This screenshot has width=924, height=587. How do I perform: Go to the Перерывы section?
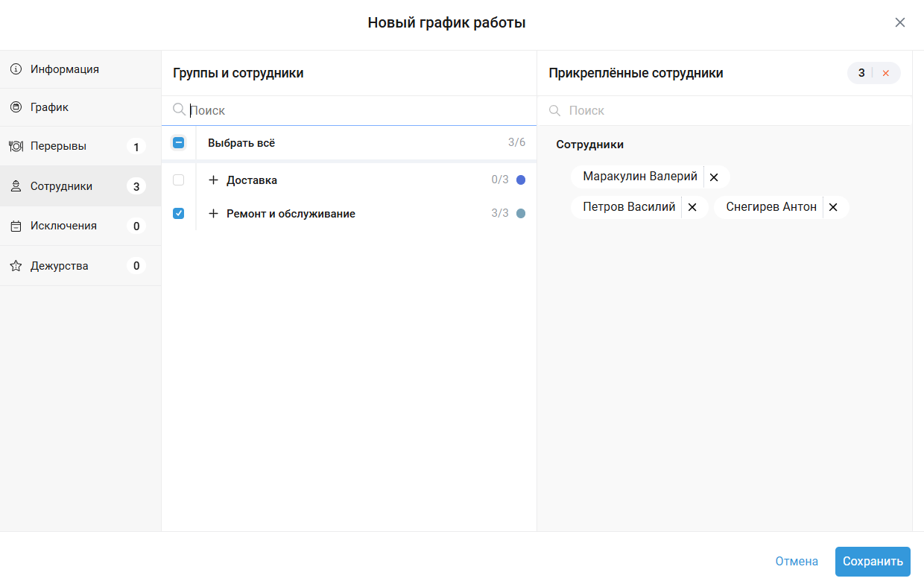pyautogui.click(x=58, y=146)
